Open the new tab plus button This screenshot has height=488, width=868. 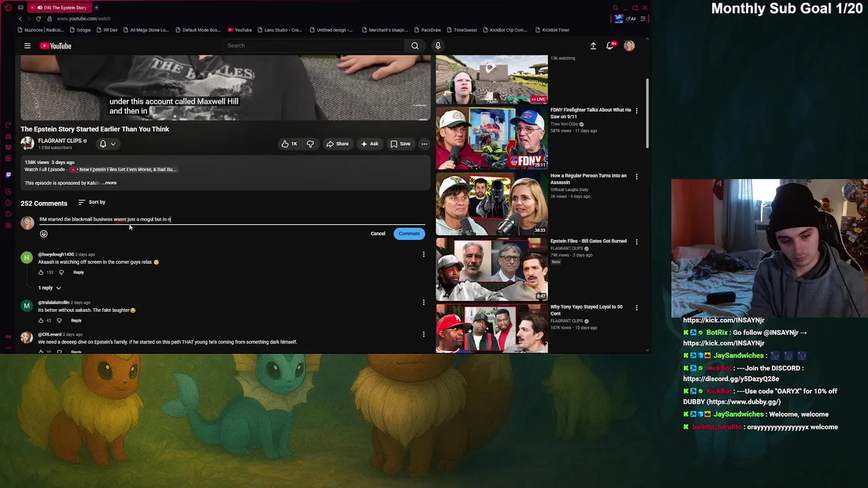click(x=96, y=7)
